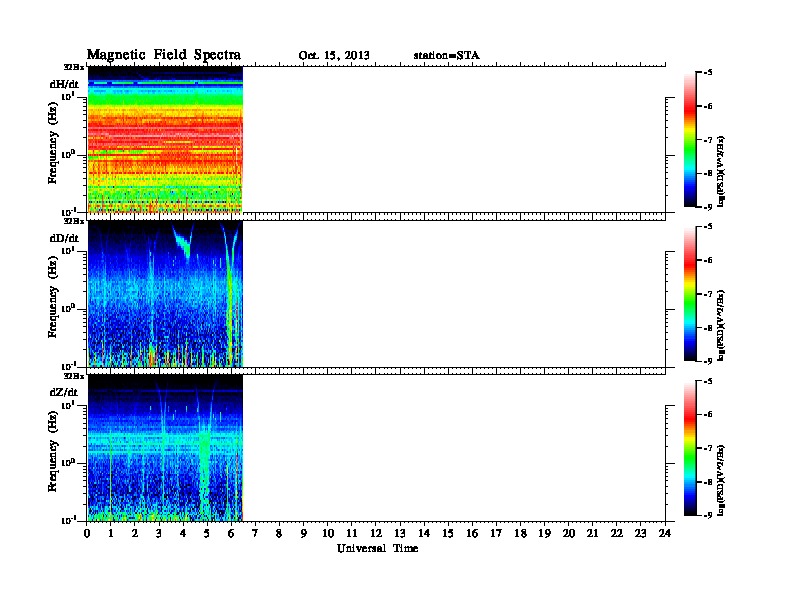Image resolution: width=792 pixels, height=612 pixels.
Task: Click hour tick label "23" on time axis
Action: coord(641,534)
